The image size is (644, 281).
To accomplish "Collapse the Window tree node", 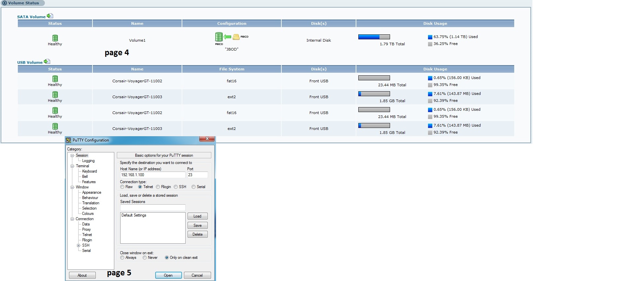I will point(72,187).
